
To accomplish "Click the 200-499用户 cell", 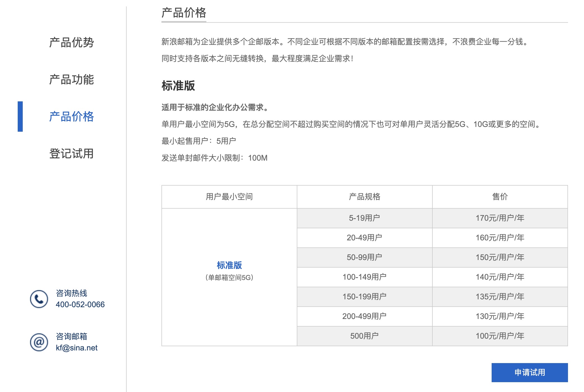I will 364,316.
